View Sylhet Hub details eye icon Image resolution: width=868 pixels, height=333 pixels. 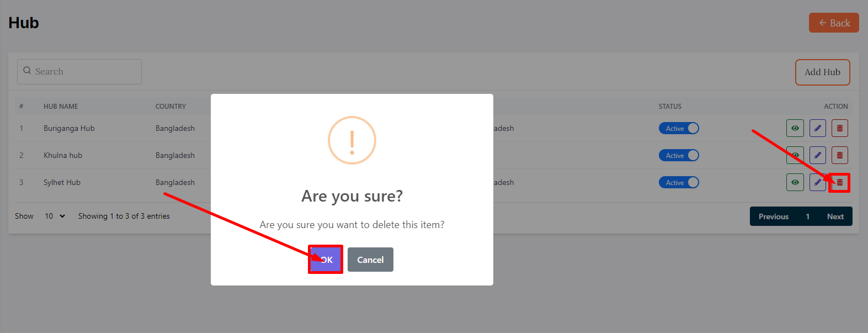pyautogui.click(x=795, y=182)
